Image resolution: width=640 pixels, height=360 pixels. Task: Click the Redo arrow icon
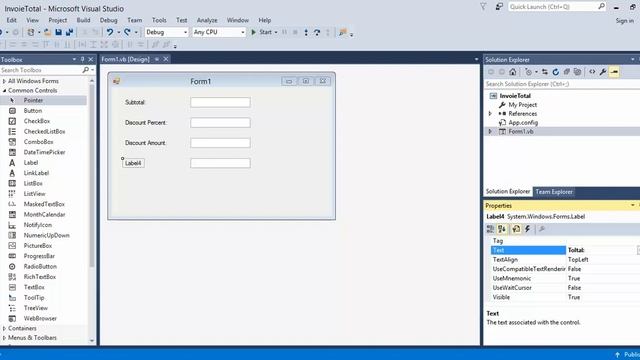coord(127,32)
